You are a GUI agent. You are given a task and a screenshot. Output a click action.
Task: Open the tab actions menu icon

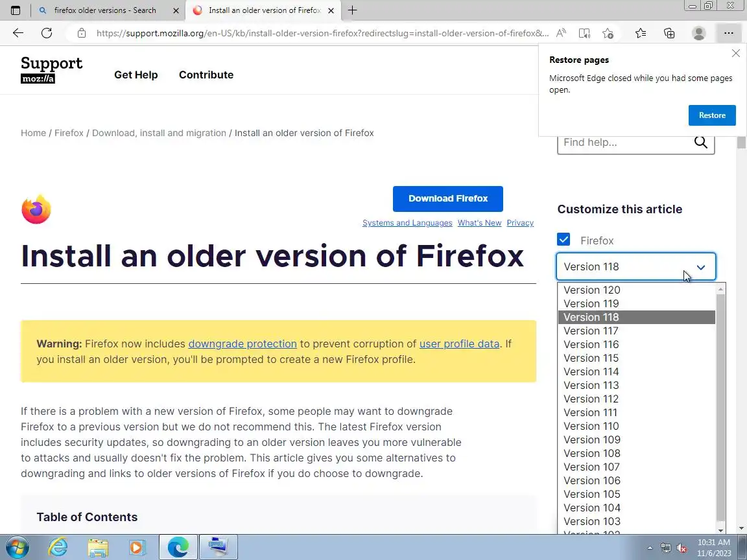pyautogui.click(x=16, y=10)
